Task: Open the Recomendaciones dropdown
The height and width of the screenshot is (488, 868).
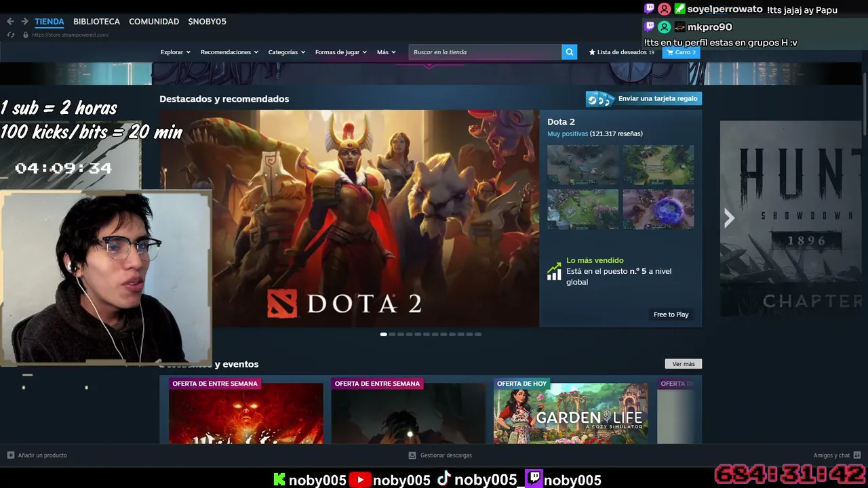Action: [229, 52]
